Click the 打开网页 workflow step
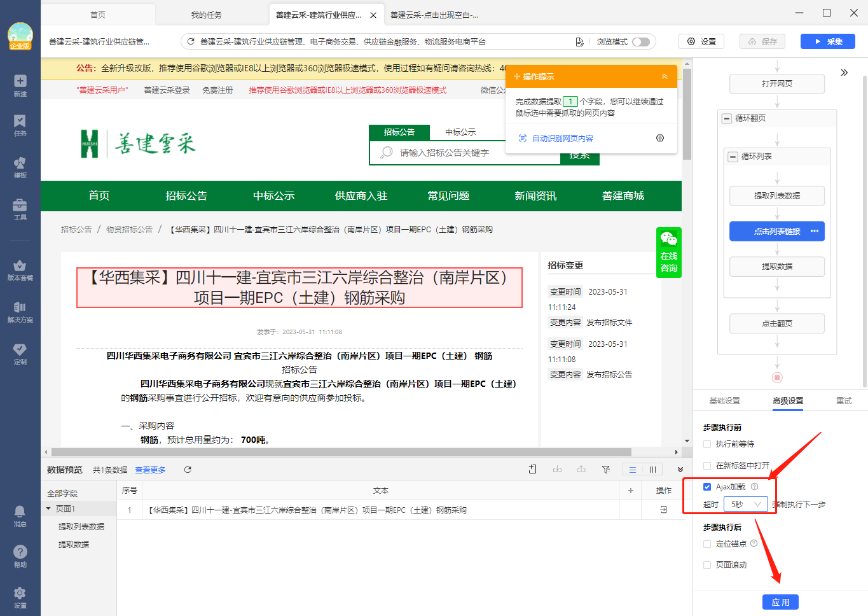The width and height of the screenshot is (868, 616). [x=777, y=84]
